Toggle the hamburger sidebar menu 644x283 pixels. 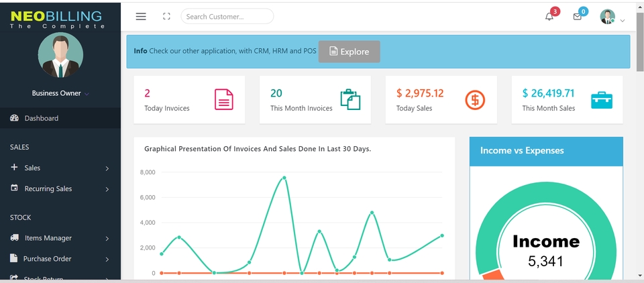(141, 16)
